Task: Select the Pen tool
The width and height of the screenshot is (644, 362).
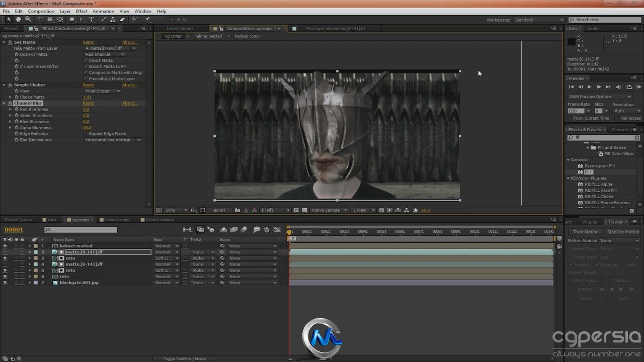Action: [82, 20]
